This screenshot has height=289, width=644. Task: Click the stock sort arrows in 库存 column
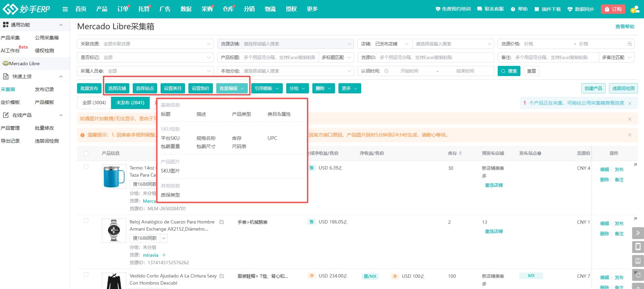[460, 153]
